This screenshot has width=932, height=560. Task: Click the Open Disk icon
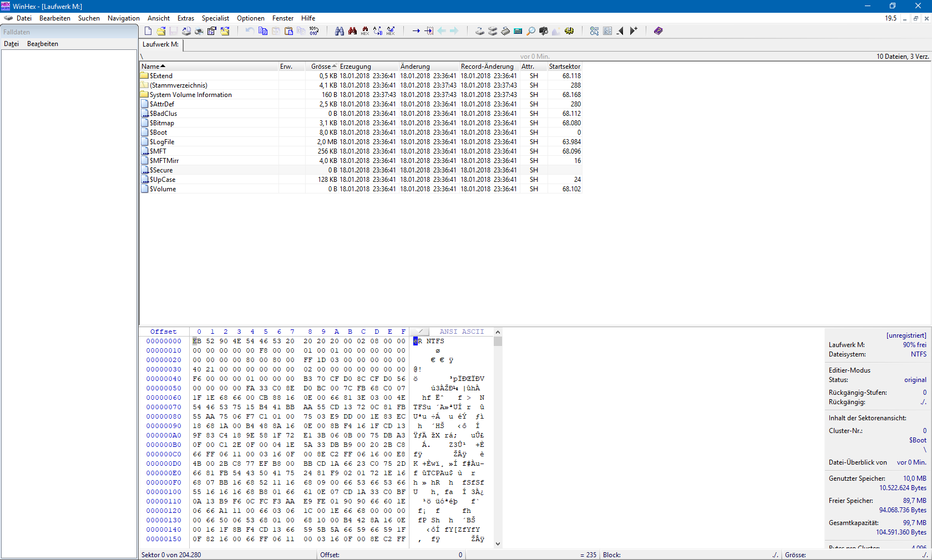click(x=480, y=31)
